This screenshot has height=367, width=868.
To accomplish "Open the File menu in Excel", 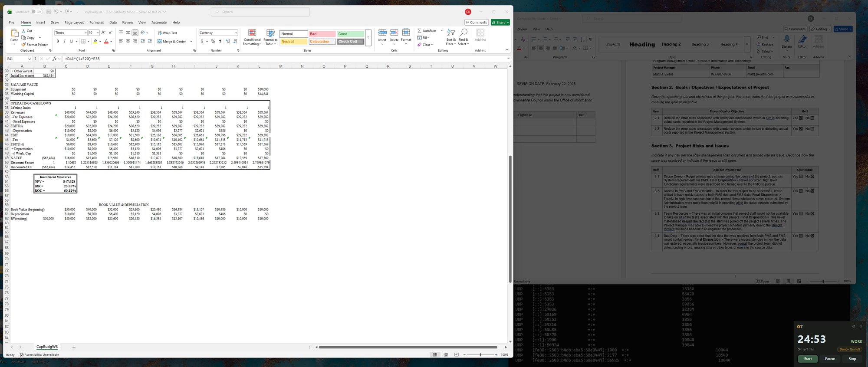I will [x=12, y=23].
